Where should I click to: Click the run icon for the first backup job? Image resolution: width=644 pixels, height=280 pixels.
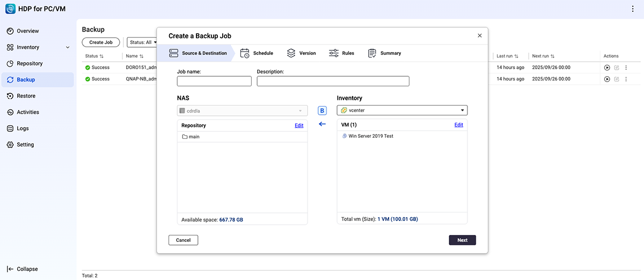(x=607, y=68)
